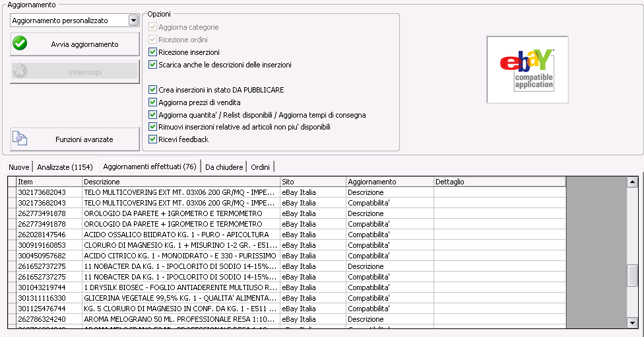
Task: Click the vertical scrollbar thumb in table
Action: click(633, 276)
